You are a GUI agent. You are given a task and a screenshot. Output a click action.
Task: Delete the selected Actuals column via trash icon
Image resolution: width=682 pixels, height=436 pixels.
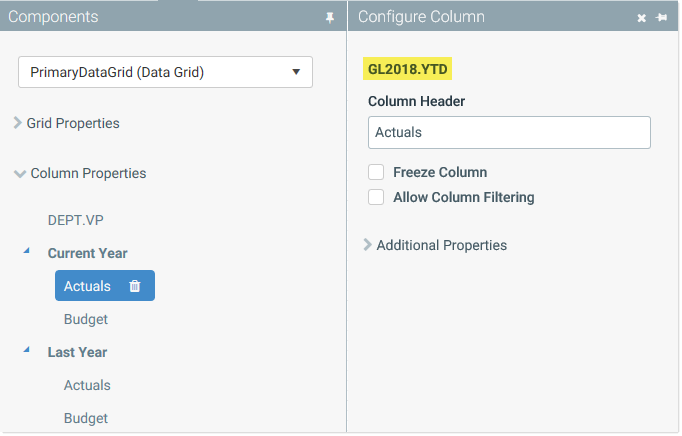(x=135, y=286)
